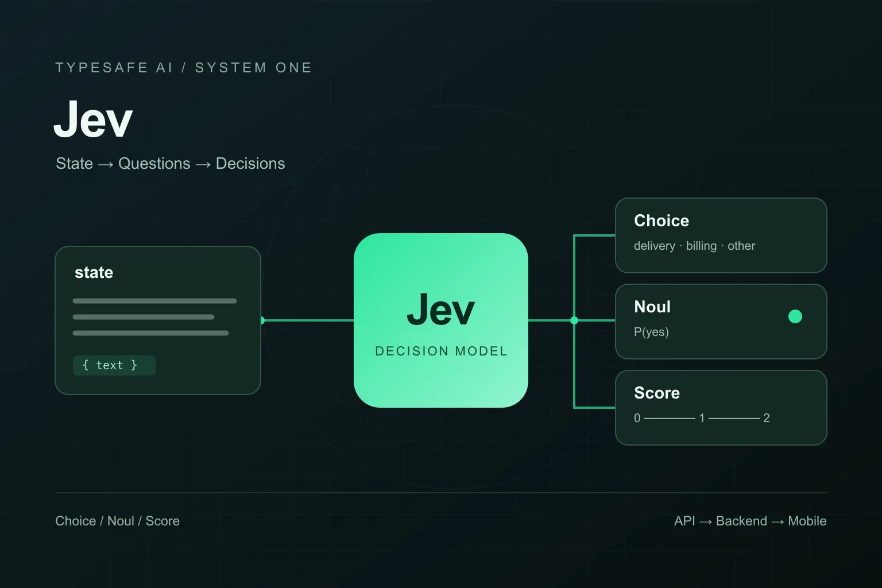Click the green status dot in the Noul card
Image resolution: width=882 pixels, height=588 pixels.
795,316
